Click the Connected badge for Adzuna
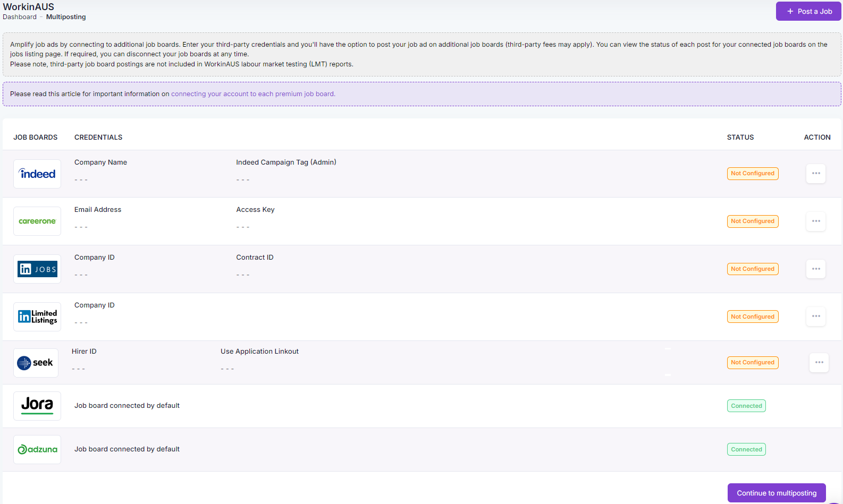843x504 pixels. pyautogui.click(x=746, y=450)
